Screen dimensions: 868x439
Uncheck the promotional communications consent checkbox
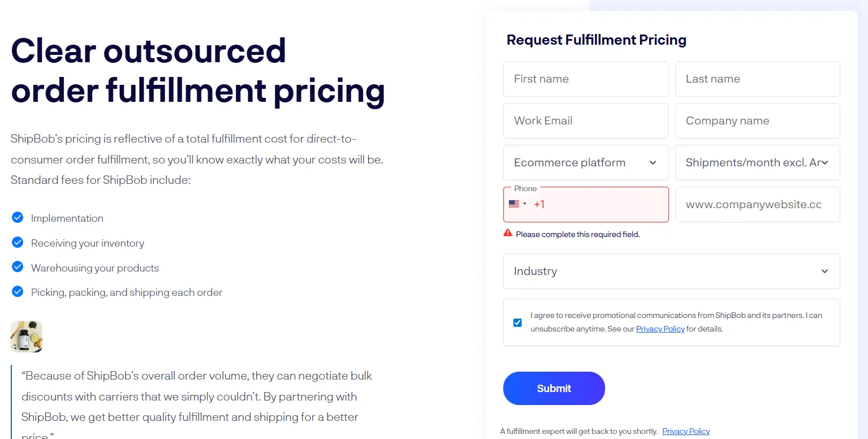pos(517,322)
